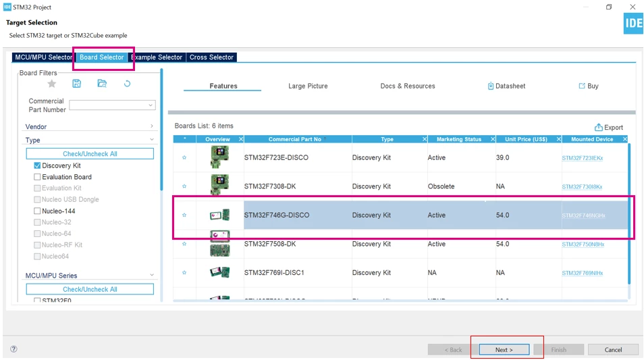Viewport: 644px width, 360px height.
Task: Open the Large Picture tab
Action: coord(308,86)
